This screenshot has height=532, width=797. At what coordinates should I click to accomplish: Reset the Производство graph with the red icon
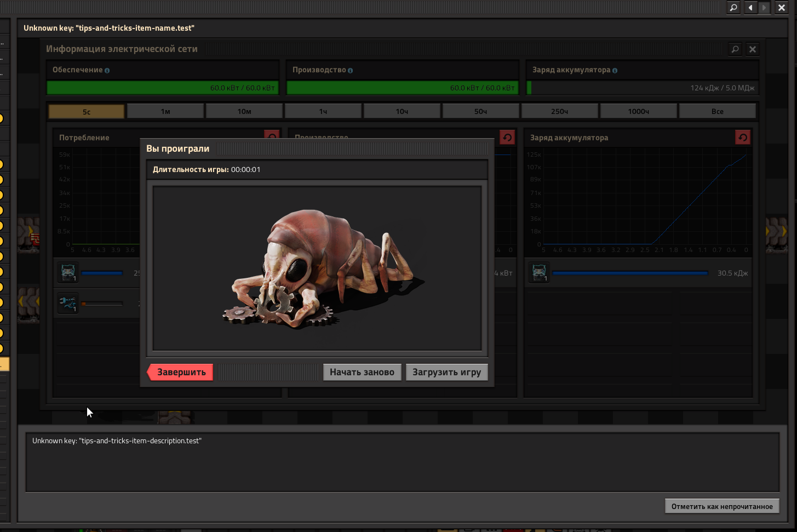[x=507, y=138]
